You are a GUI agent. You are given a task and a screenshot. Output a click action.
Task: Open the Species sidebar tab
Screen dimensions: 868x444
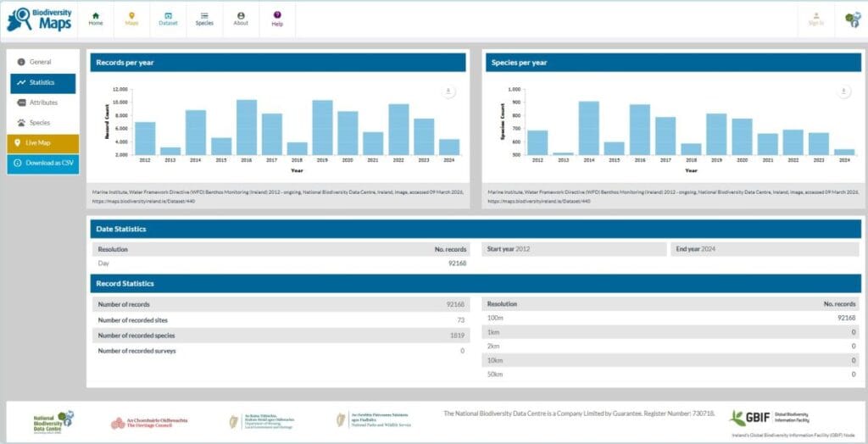pos(43,123)
